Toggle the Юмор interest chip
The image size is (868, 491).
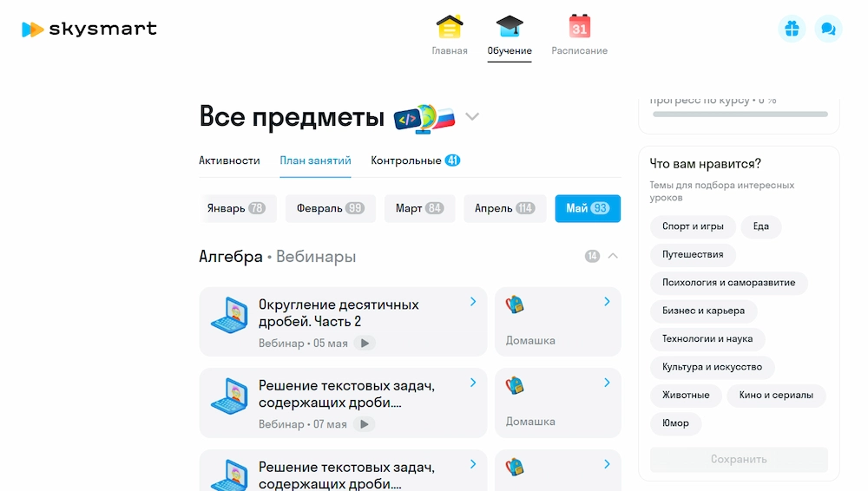point(675,423)
